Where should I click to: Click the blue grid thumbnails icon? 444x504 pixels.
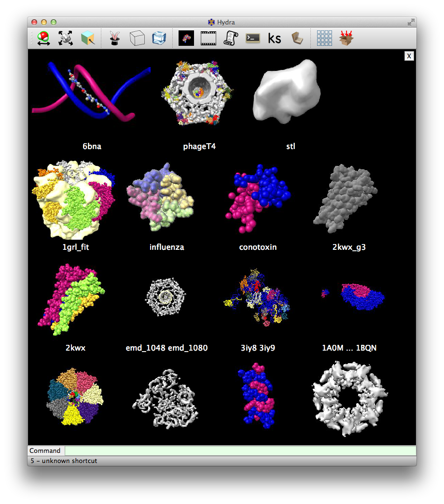click(x=324, y=38)
